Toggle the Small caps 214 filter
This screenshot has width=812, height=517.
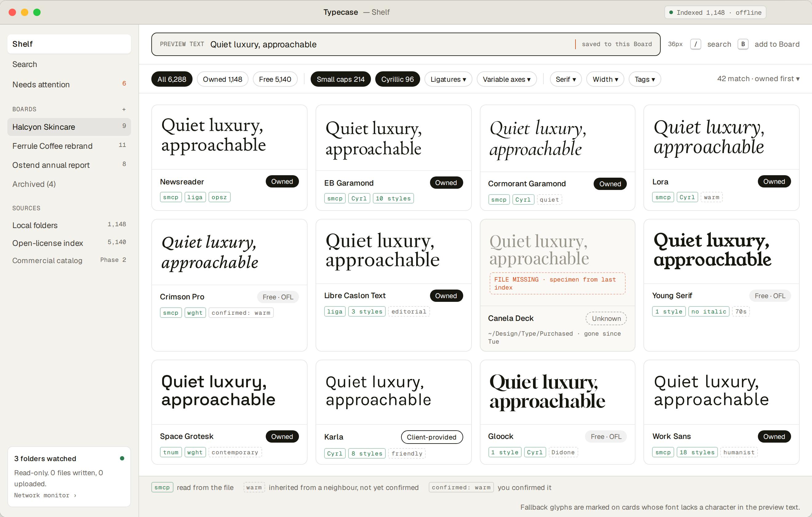click(x=340, y=79)
